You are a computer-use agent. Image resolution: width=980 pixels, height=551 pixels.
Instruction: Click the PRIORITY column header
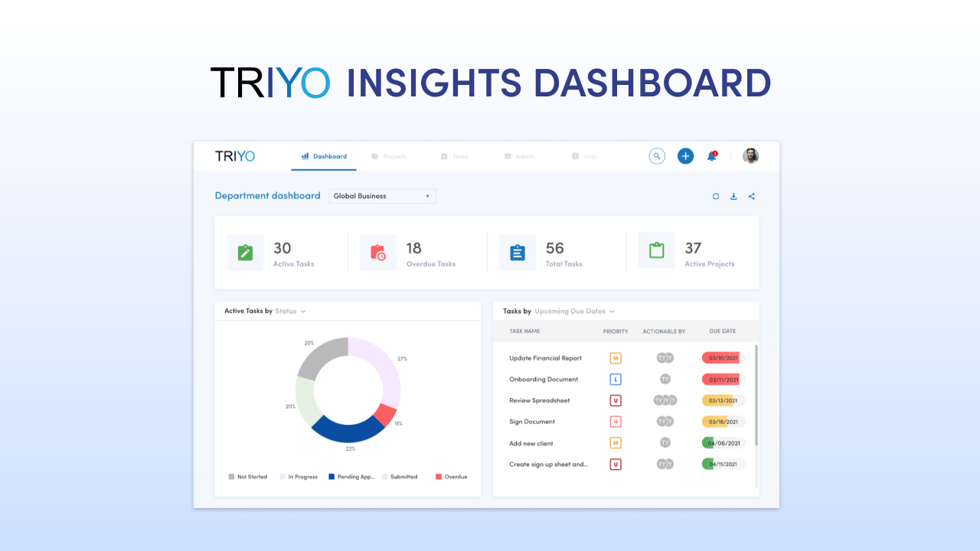click(x=616, y=331)
